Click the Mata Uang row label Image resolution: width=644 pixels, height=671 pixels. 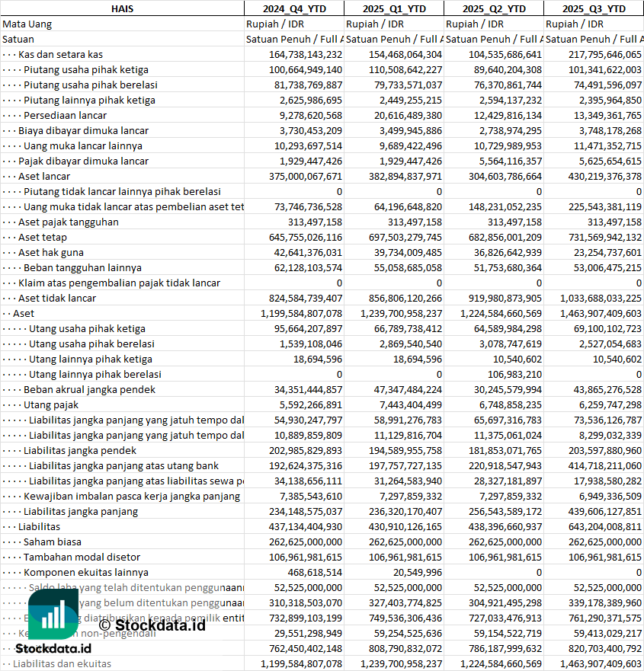27,24
